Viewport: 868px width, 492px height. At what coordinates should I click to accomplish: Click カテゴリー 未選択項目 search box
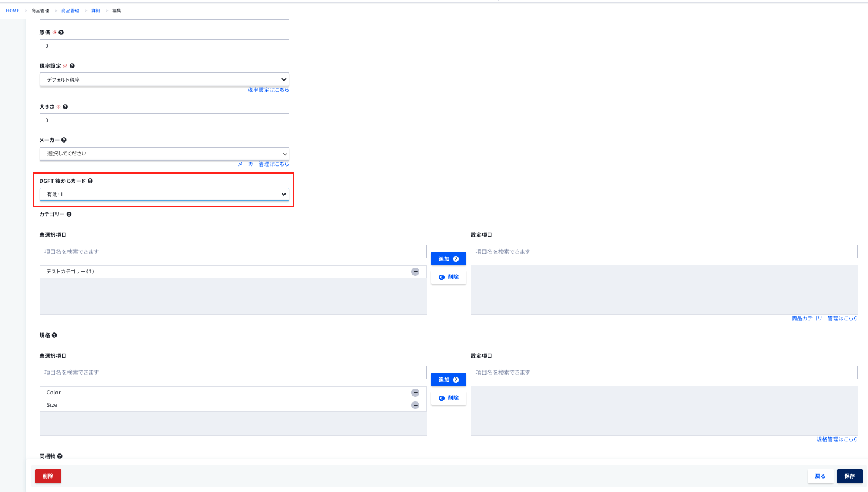coord(233,251)
